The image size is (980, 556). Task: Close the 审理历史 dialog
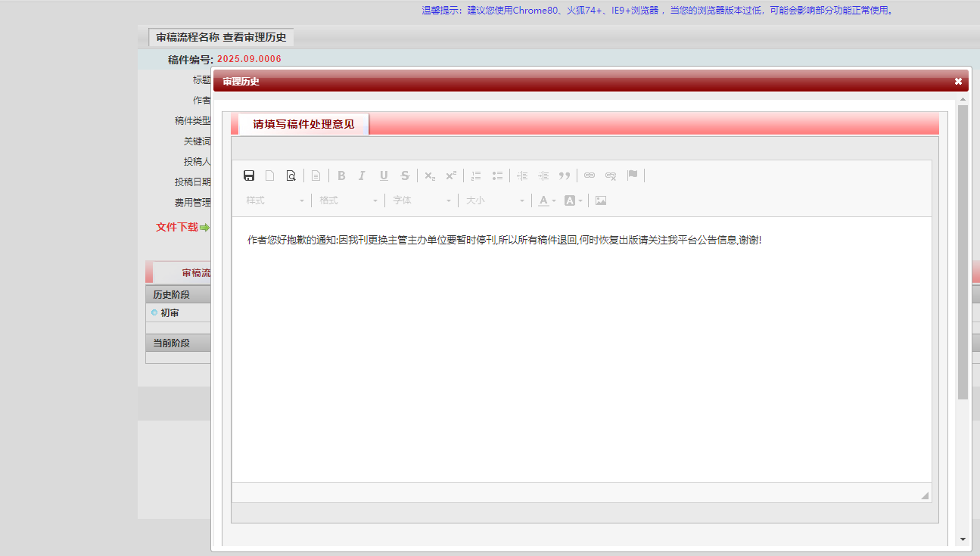point(958,81)
